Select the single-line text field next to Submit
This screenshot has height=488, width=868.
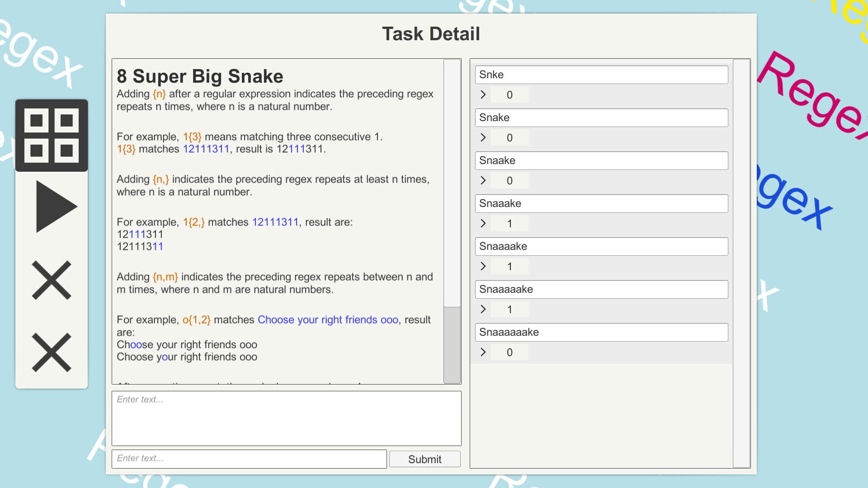tap(250, 459)
